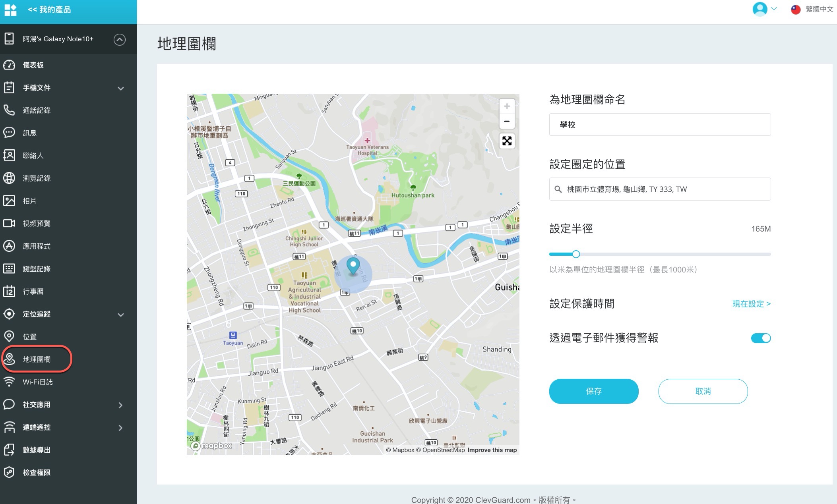Viewport: 837px width, 504px height.
Task: Click the 現在設定 link
Action: (751, 304)
